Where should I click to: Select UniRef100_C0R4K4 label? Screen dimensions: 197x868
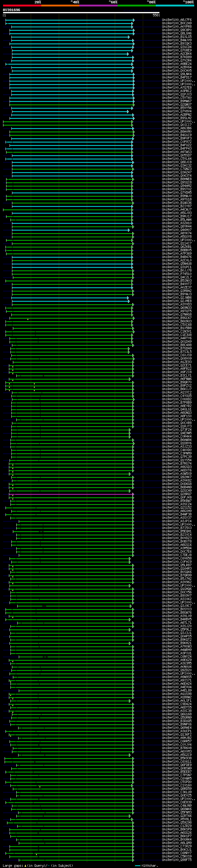[177, 436]
